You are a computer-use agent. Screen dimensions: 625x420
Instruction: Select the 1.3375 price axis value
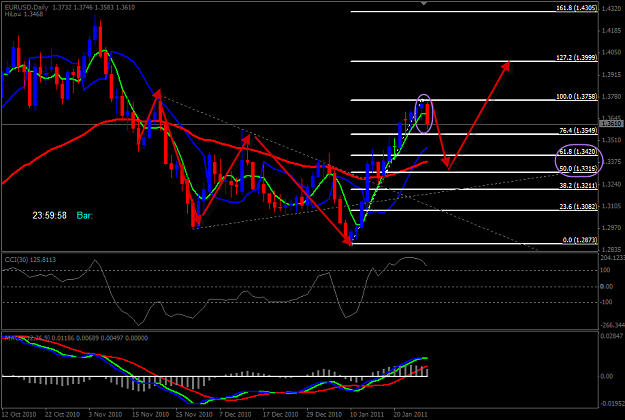[611, 162]
